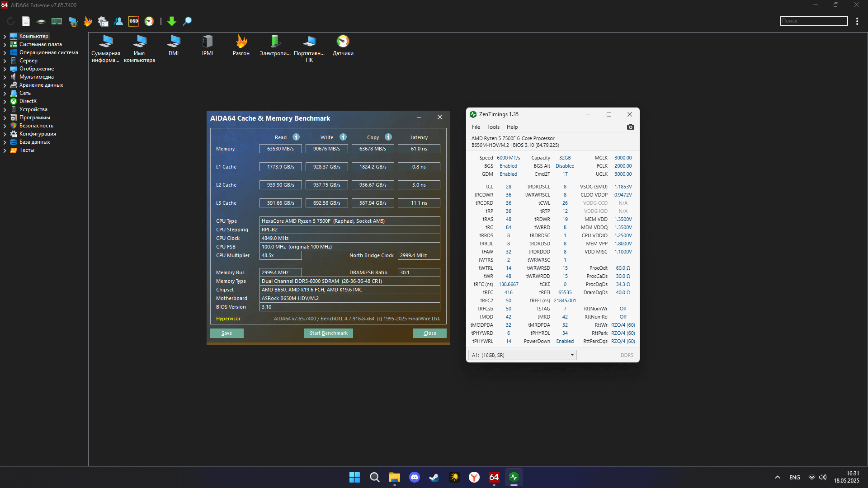Click the Memory Write value 90676 MB/s
Screen dimensions: 868x488
coord(327,149)
